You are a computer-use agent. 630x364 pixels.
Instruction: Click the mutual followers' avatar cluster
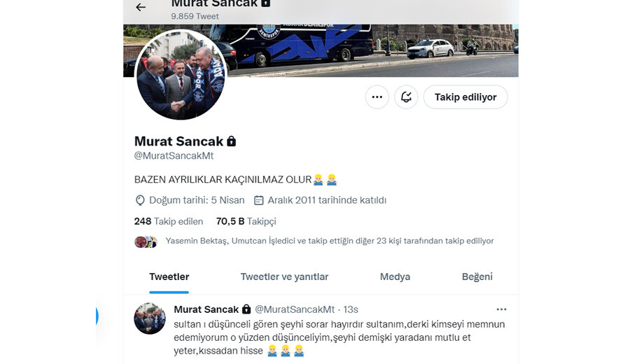[x=146, y=242]
